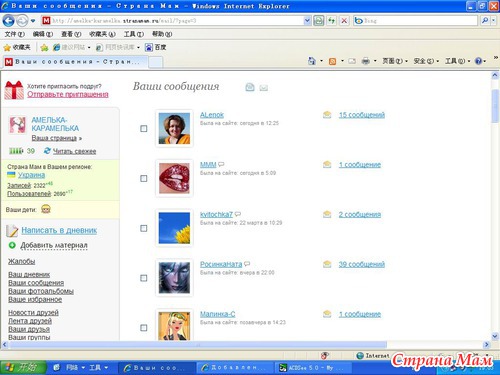Click the refresh page icon in address bar
Screen dimensions: 500x375
pyautogui.click(x=331, y=21)
